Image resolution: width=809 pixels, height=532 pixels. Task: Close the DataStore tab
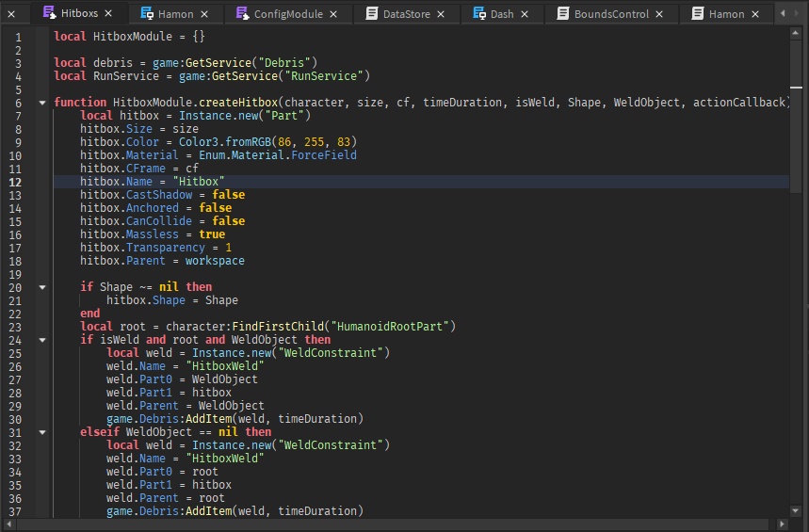point(441,14)
